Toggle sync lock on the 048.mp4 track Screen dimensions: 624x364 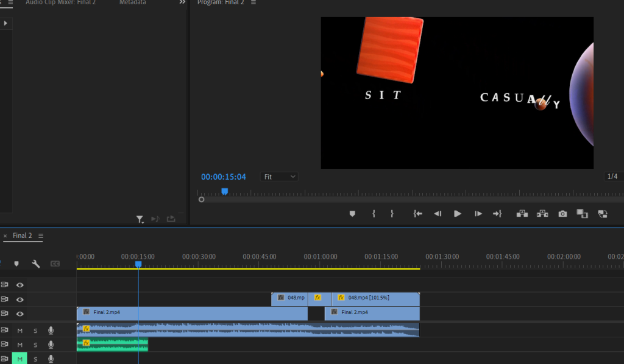4,299
